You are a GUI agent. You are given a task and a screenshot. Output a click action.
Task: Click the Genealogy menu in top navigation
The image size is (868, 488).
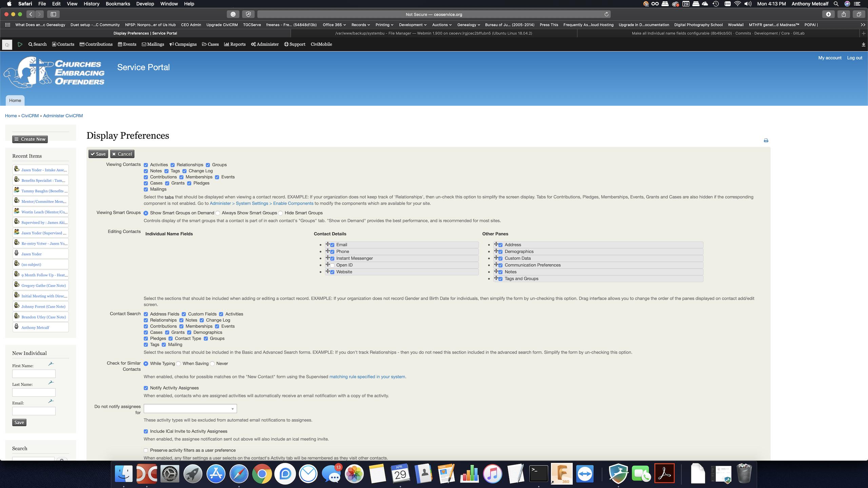pyautogui.click(x=468, y=24)
